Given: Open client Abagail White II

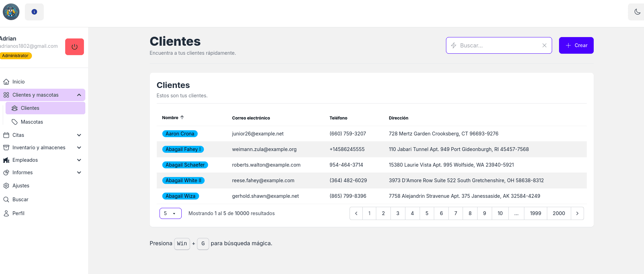Looking at the screenshot, I should 183,180.
